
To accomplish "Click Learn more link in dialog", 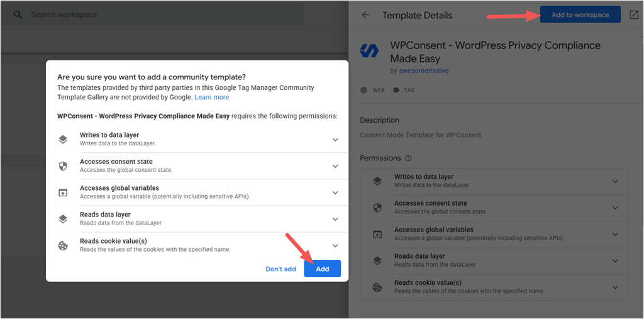I will tap(212, 98).
